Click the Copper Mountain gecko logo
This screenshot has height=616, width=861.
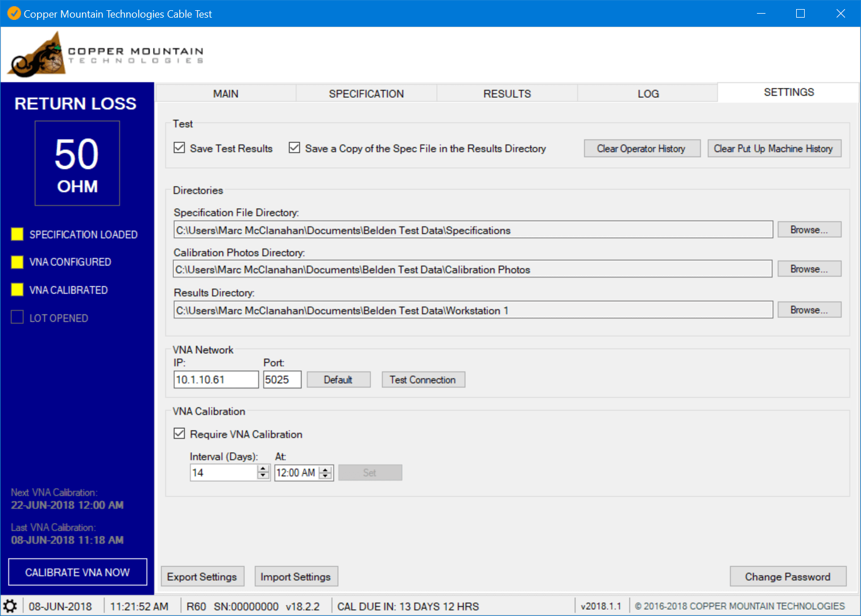36,55
